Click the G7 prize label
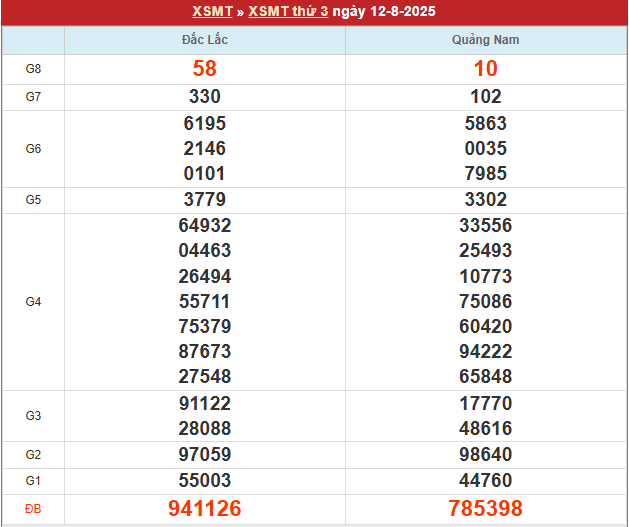This screenshot has height=527, width=629. (x=33, y=97)
